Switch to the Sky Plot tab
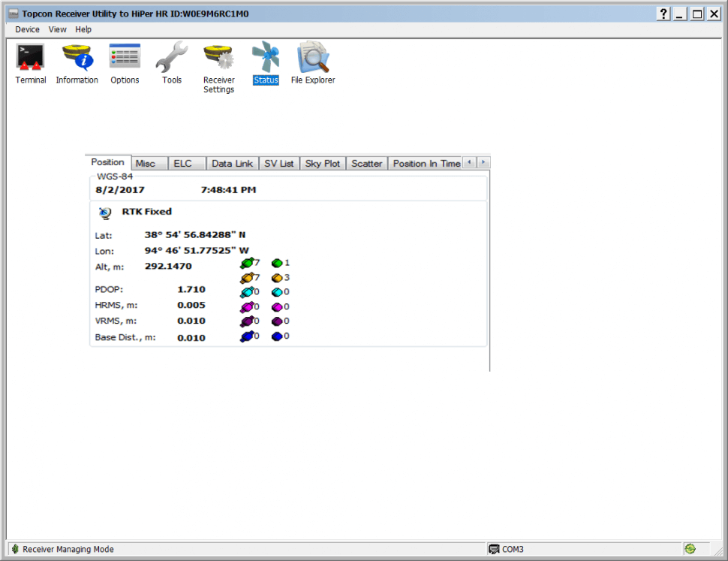This screenshot has height=561, width=728. tap(322, 164)
